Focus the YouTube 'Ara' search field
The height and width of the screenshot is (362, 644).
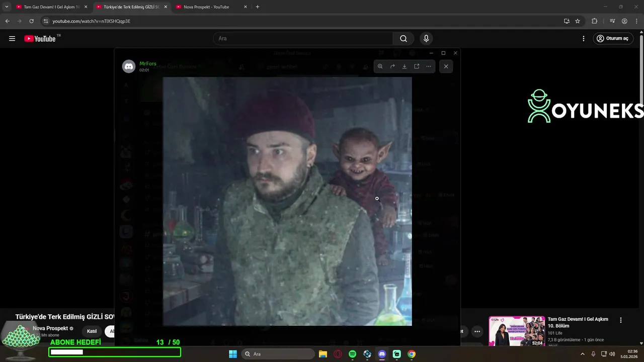(x=303, y=38)
